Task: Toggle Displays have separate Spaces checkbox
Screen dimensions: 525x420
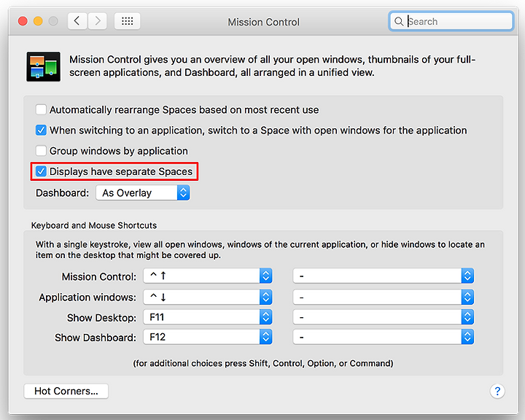Action: tap(41, 171)
